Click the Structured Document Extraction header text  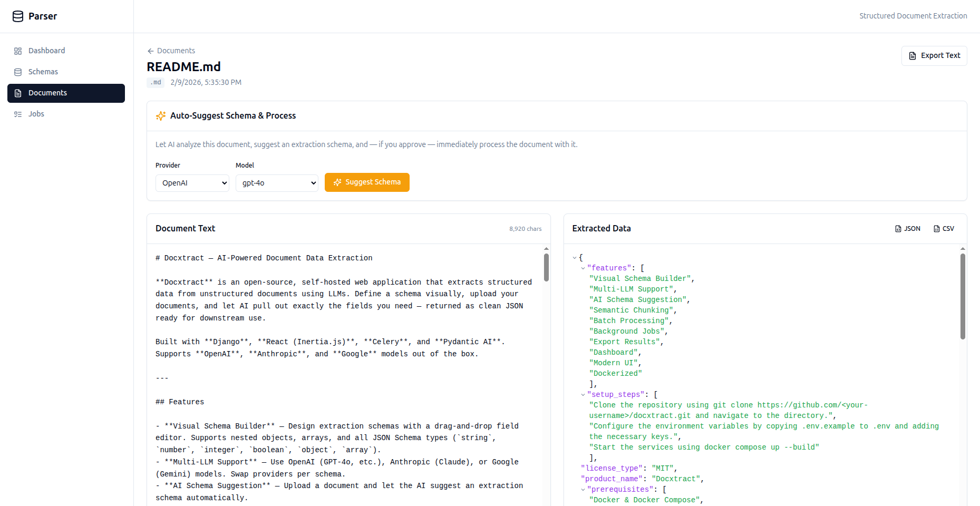click(913, 16)
